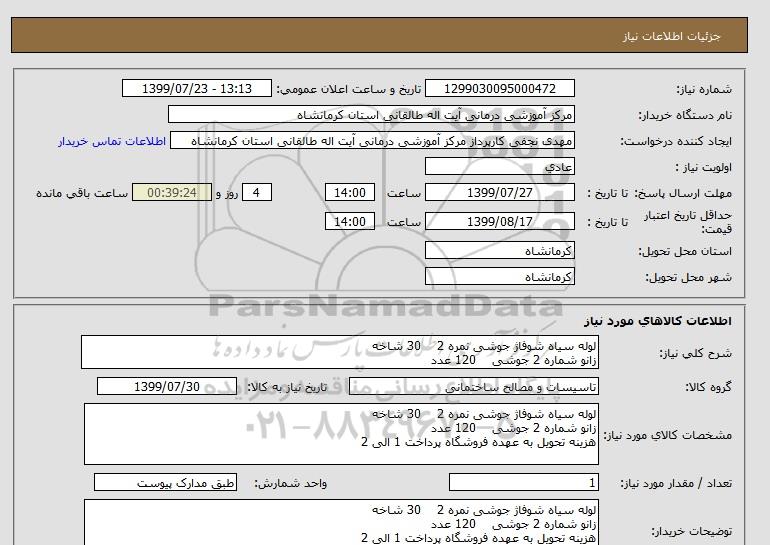Viewport: 770px width, 545px height.
Task: Click the توضیحات خریدار text area
Action: click(341, 522)
